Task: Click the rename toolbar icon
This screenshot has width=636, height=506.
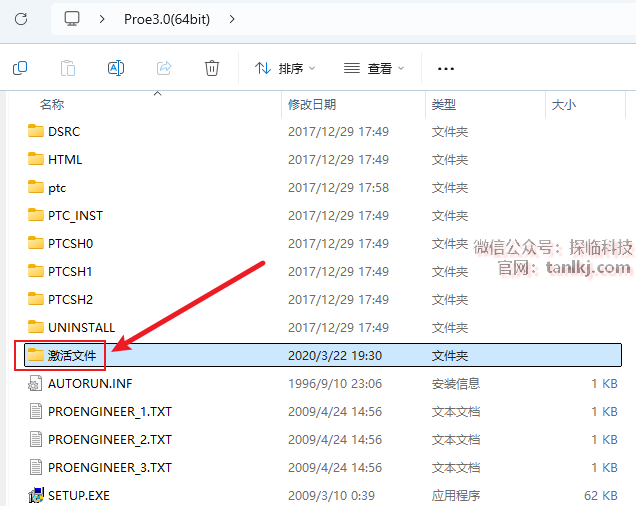Action: pos(116,68)
